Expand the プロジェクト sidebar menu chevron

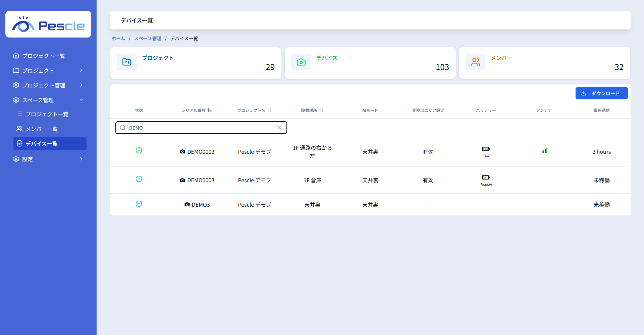[81, 70]
